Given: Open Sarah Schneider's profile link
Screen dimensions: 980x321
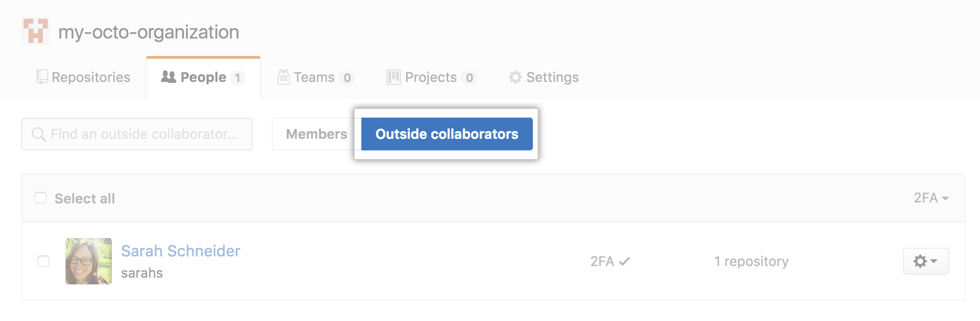Looking at the screenshot, I should [x=181, y=251].
